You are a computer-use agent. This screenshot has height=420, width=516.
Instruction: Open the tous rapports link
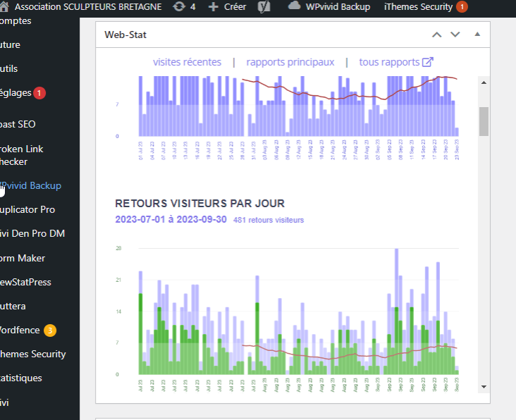click(389, 62)
